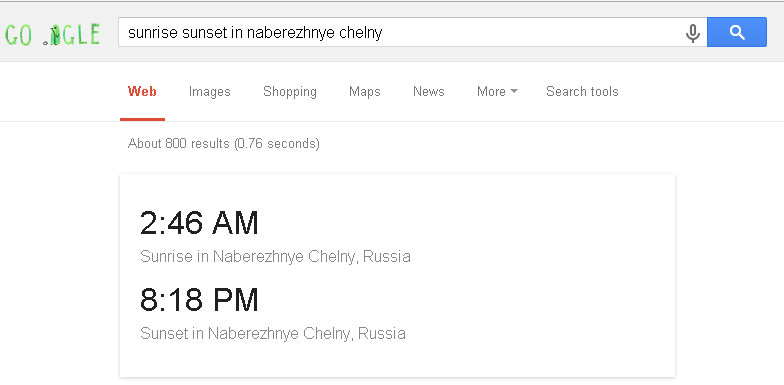Click the microphone voice search icon
784x385 pixels.
[x=692, y=33]
